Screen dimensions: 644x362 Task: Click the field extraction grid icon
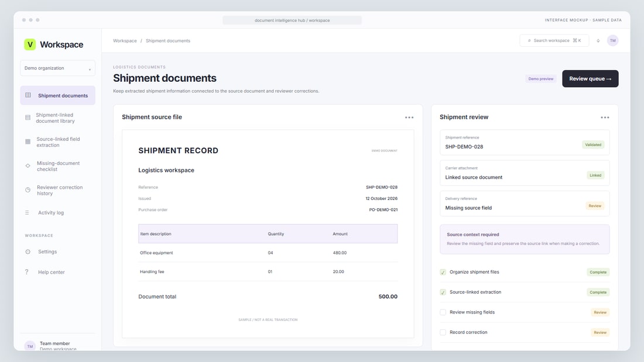[28, 142]
